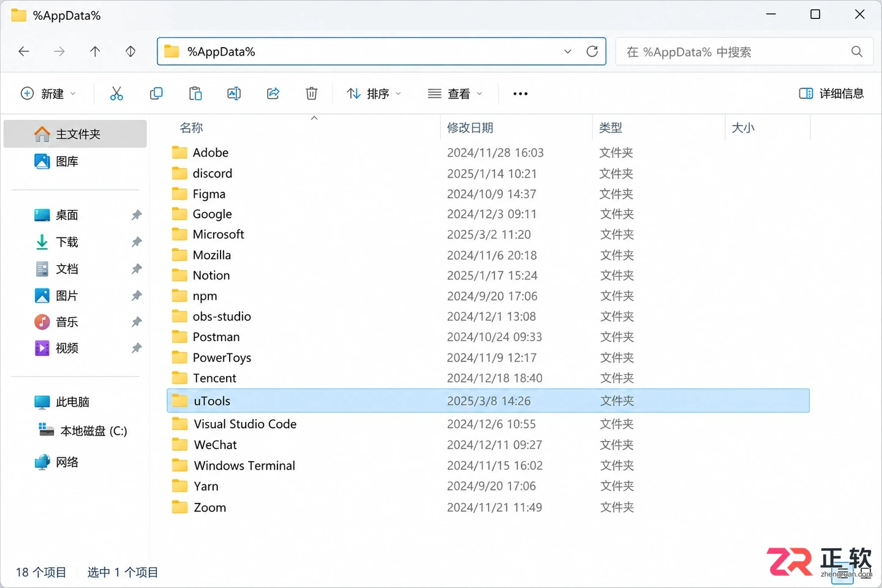Unpin 桌面 using its pin icon
Screen dimensions: 882x588
click(137, 215)
